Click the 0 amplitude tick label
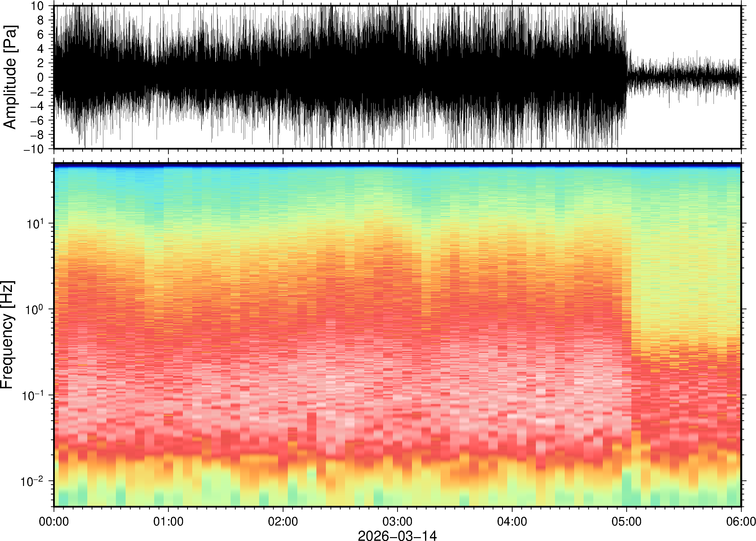Screen dimensions: 756x541 (40, 77)
